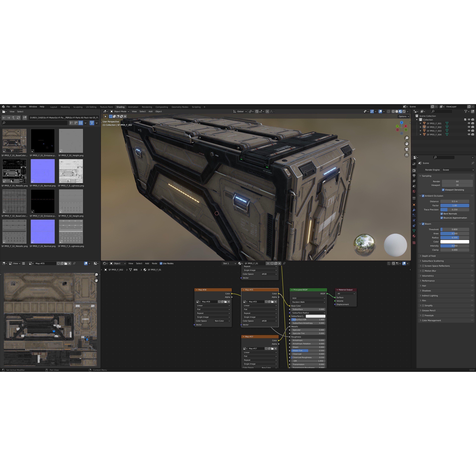Image resolution: width=476 pixels, height=476 pixels.
Task: Toggle file browser filter funnel
Action: point(92,123)
